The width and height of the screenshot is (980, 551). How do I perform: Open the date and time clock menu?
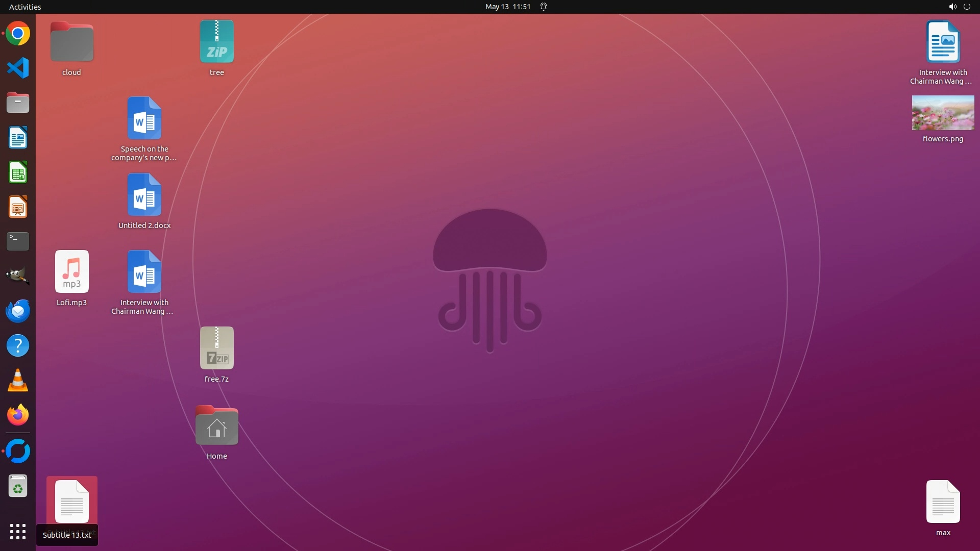click(x=507, y=7)
